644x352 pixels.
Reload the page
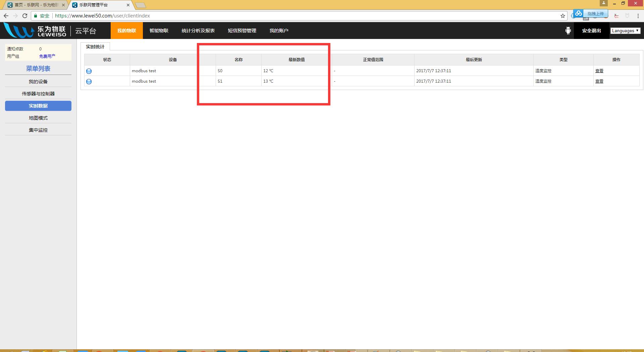point(25,16)
